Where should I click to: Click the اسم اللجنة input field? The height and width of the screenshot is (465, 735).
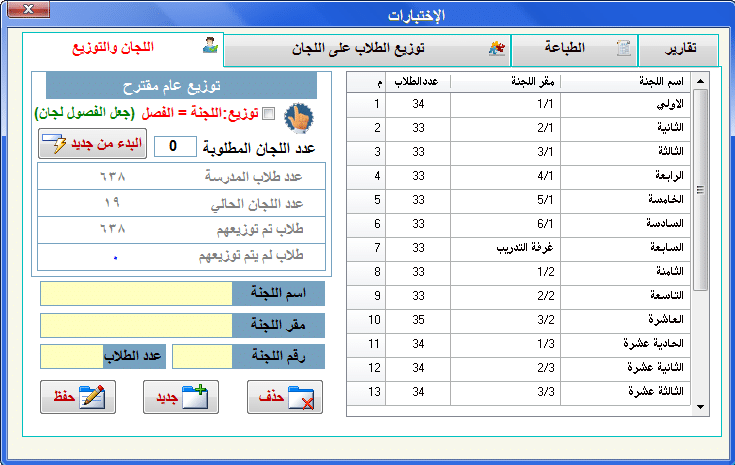point(136,293)
